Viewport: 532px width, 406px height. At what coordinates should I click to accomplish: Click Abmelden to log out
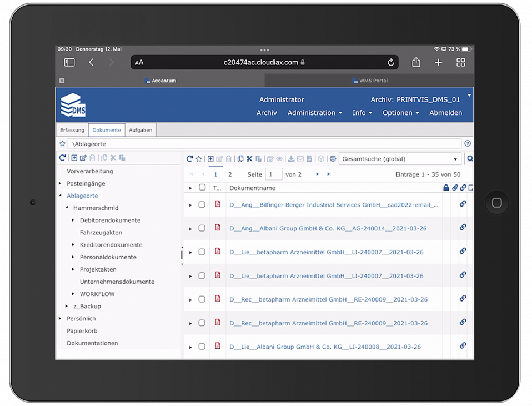pos(445,113)
